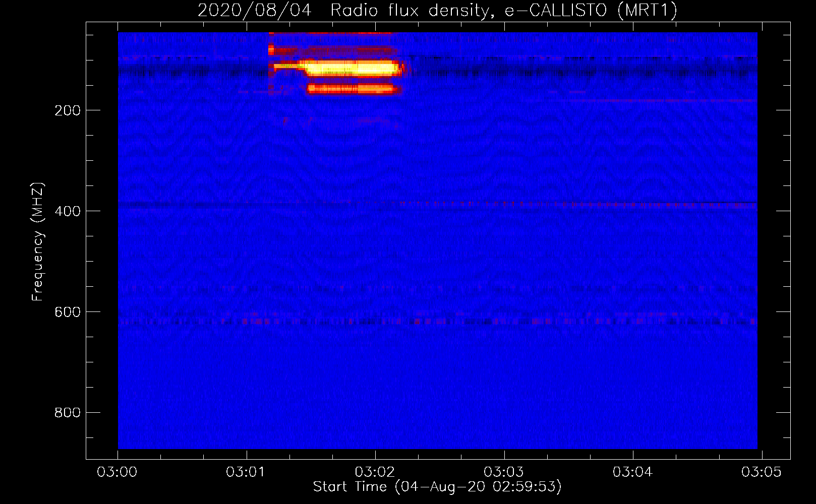Click the 'Frequency (MHZ)' axis label
816x504 pixels.
point(37,242)
